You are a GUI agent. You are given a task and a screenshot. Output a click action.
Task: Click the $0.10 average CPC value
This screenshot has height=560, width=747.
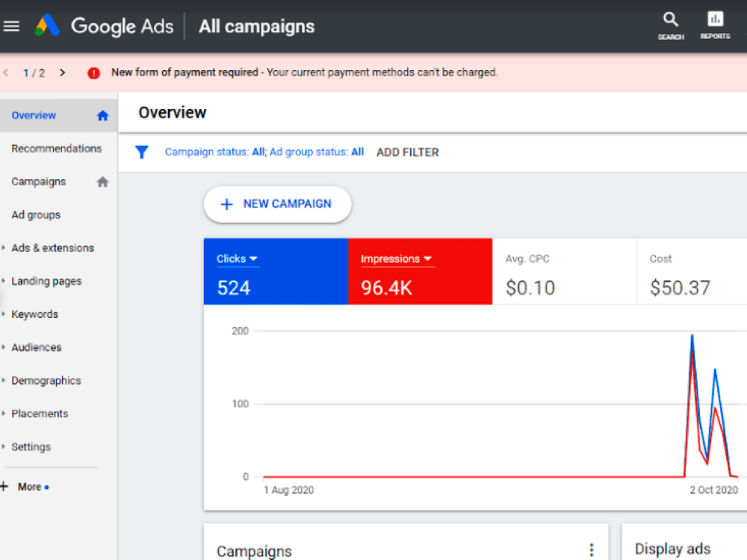tap(530, 288)
